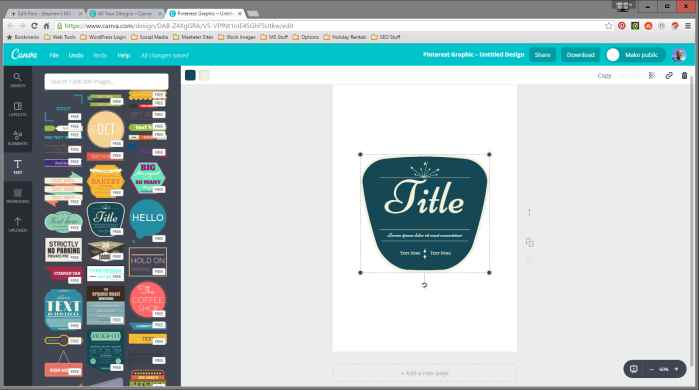Click Undo in the top bar
699x390 pixels.
(x=76, y=55)
